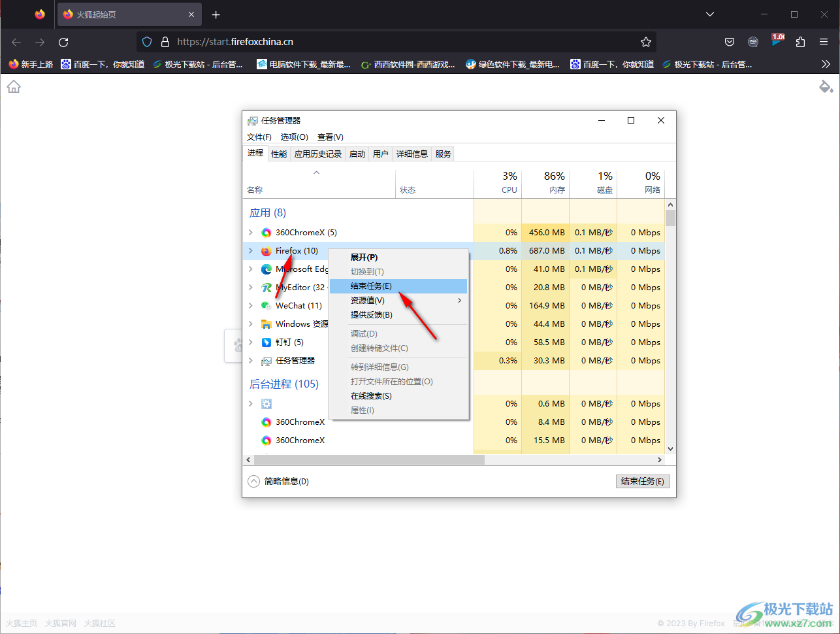The width and height of the screenshot is (840, 634).
Task: Switch to the 详细信息 tab
Action: pos(412,154)
